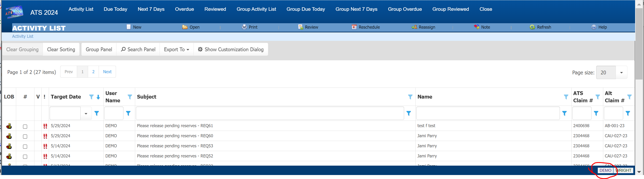Go to Next page of results
This screenshot has width=644, height=179.
point(107,72)
